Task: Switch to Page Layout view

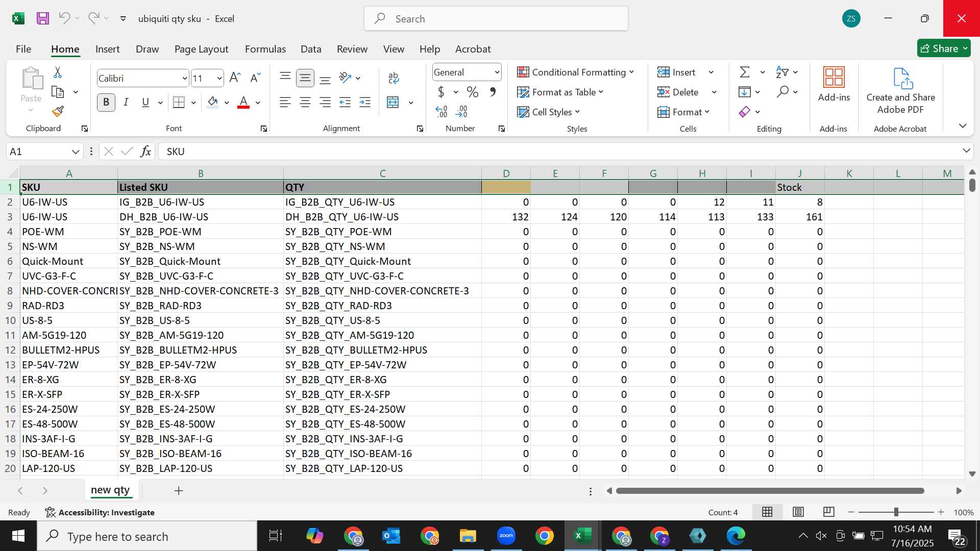Action: 798,512
